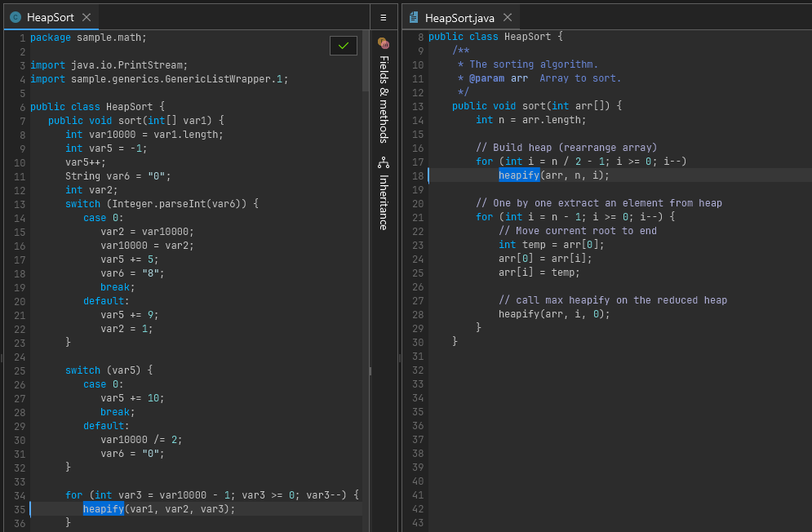
Task: Click the 'switch (var5)' statement
Action: (x=109, y=370)
